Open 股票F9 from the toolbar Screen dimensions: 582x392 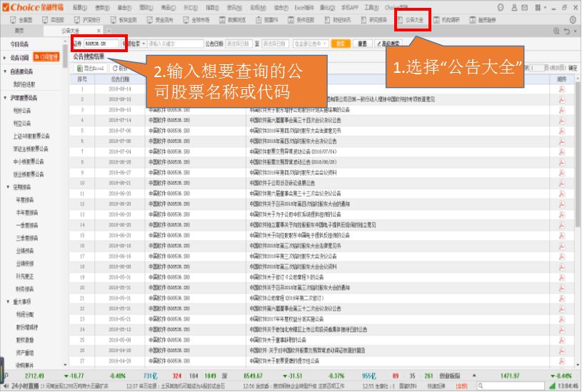tap(267, 20)
